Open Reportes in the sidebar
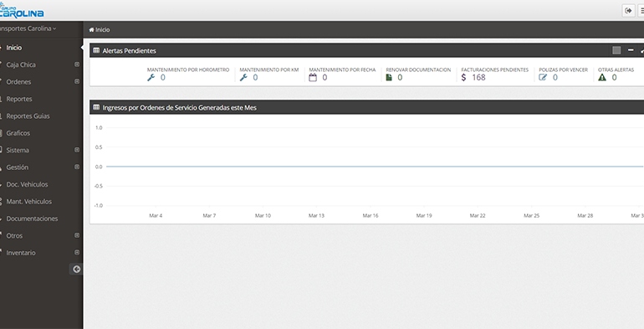Screen dimensions: 644x329 pyautogui.click(x=19, y=99)
